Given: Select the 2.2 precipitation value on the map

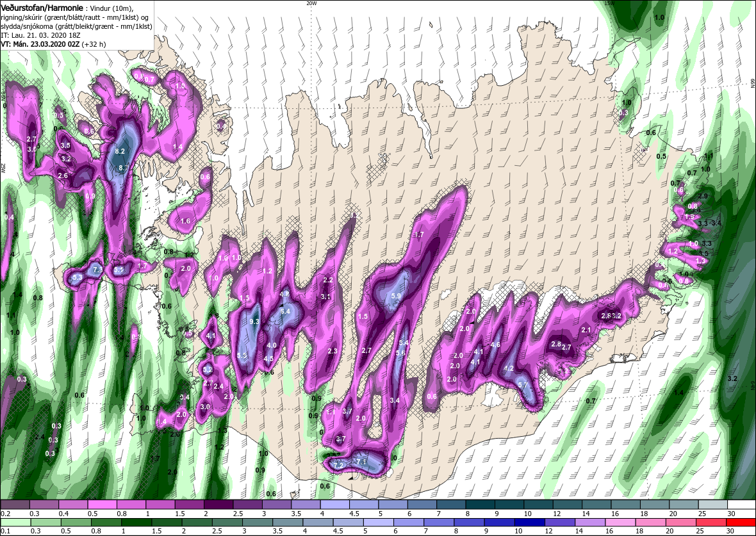Looking at the screenshot, I should tap(328, 280).
